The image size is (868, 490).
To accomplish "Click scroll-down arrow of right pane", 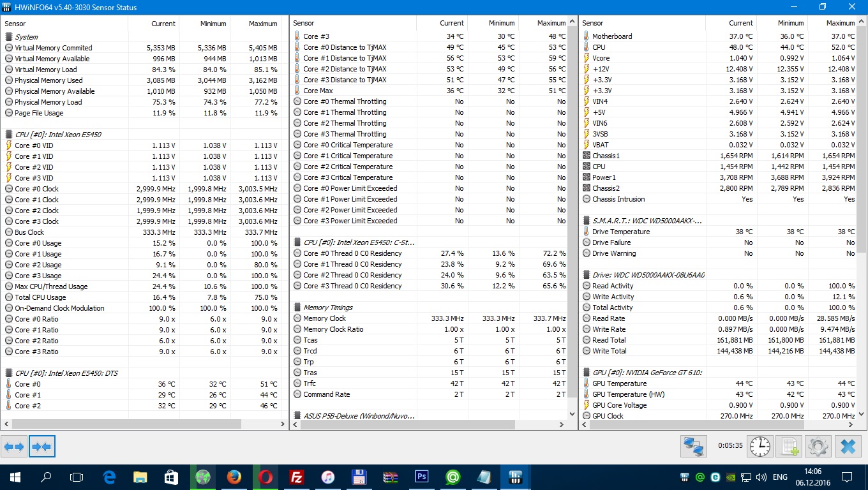I will (x=862, y=413).
